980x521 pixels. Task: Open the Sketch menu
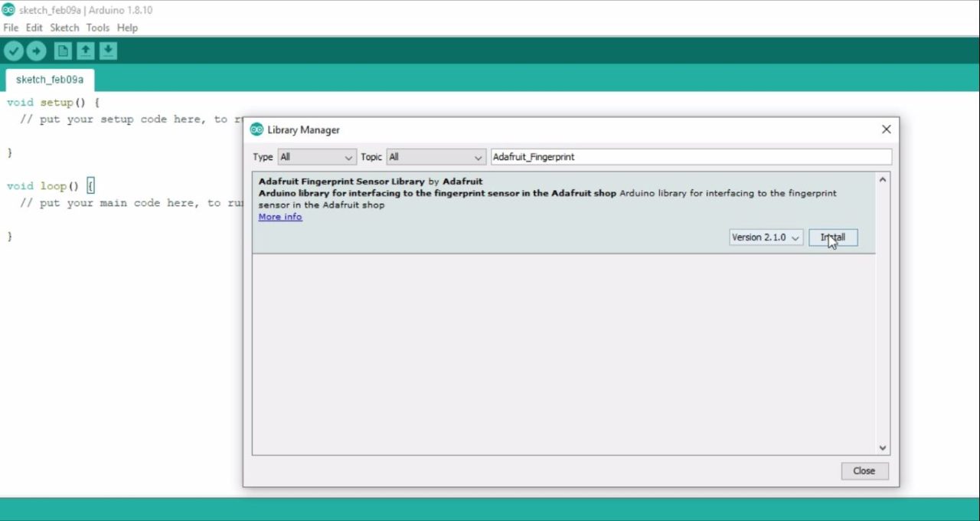click(64, 28)
